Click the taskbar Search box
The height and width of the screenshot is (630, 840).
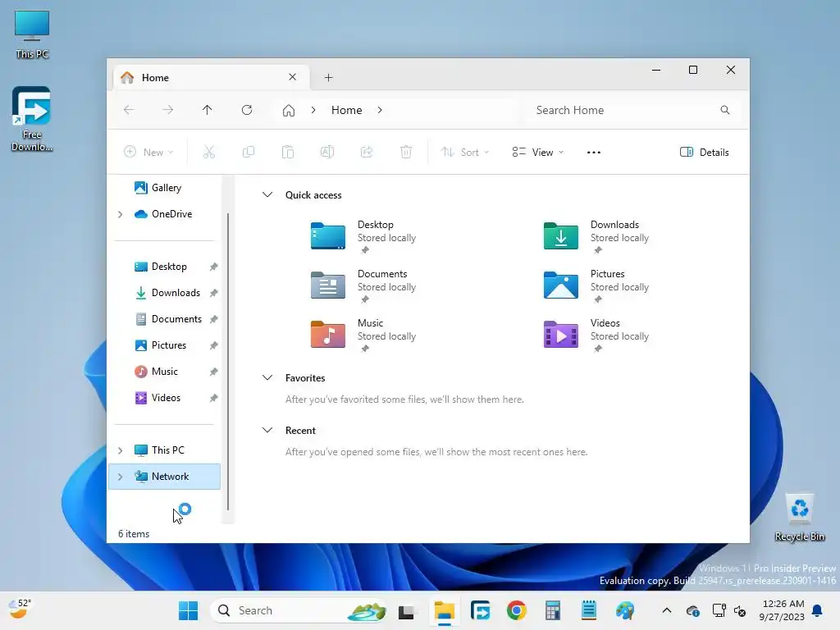pyautogui.click(x=299, y=610)
